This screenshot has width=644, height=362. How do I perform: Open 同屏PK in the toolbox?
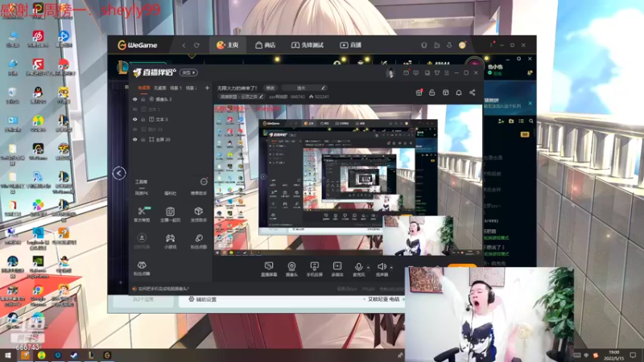[142, 193]
